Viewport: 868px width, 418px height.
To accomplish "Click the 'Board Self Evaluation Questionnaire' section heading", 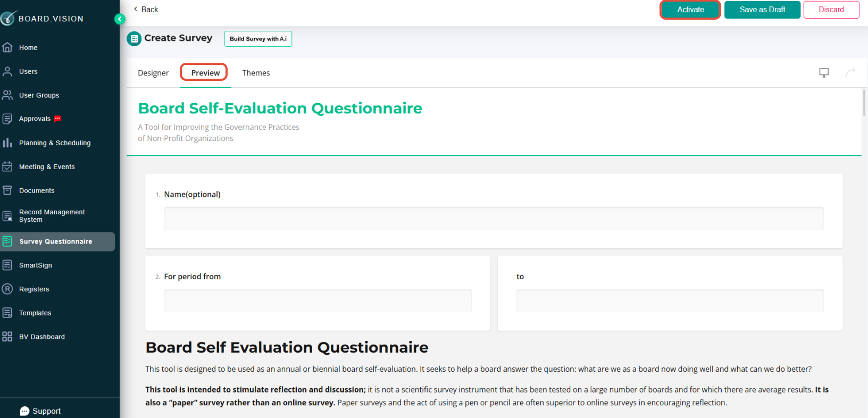I will [287, 347].
